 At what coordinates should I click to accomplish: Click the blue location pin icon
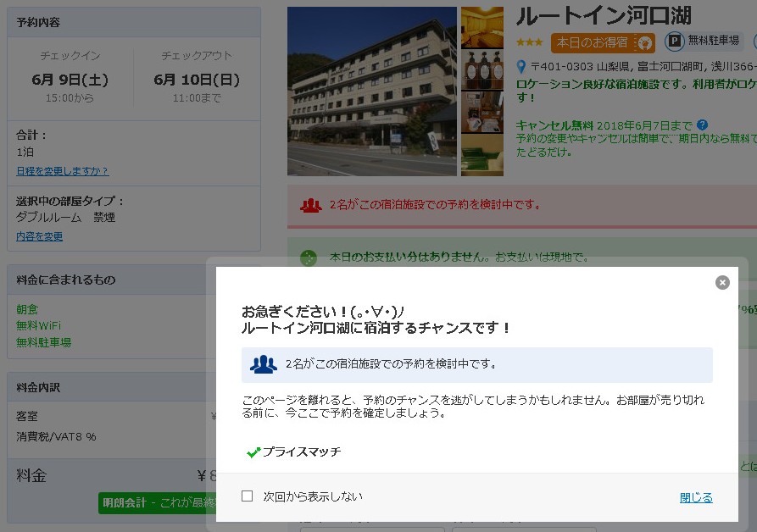[521, 67]
